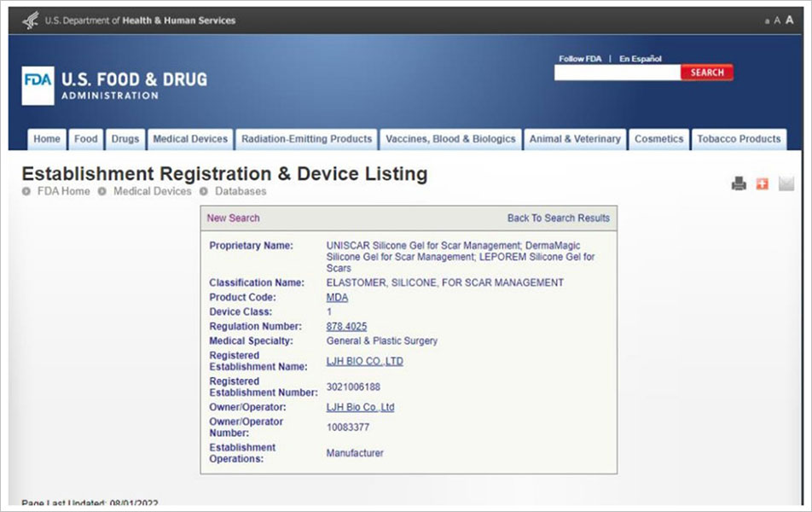Screen dimensions: 812x512
Task: Click the Databases breadcrumb link
Action: tap(240, 191)
